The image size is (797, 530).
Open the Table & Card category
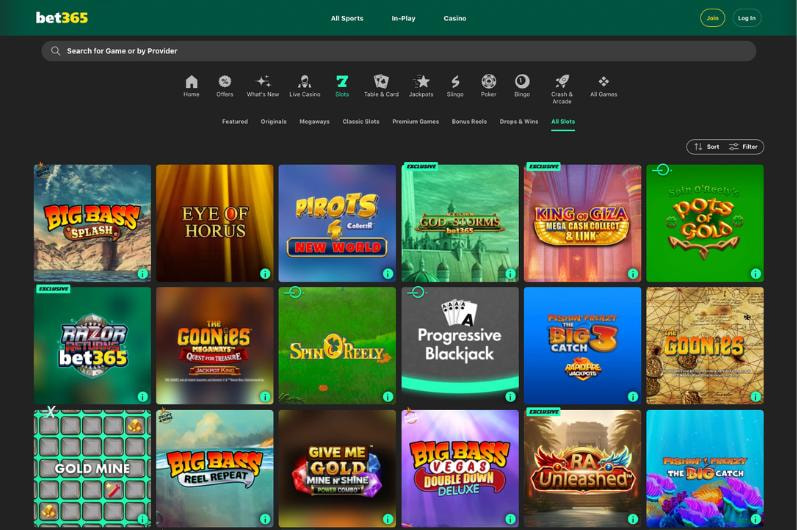tap(381, 85)
